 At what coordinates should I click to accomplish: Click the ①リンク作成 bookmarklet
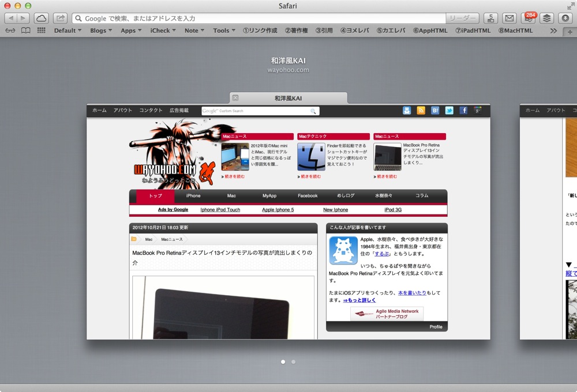coord(260,31)
